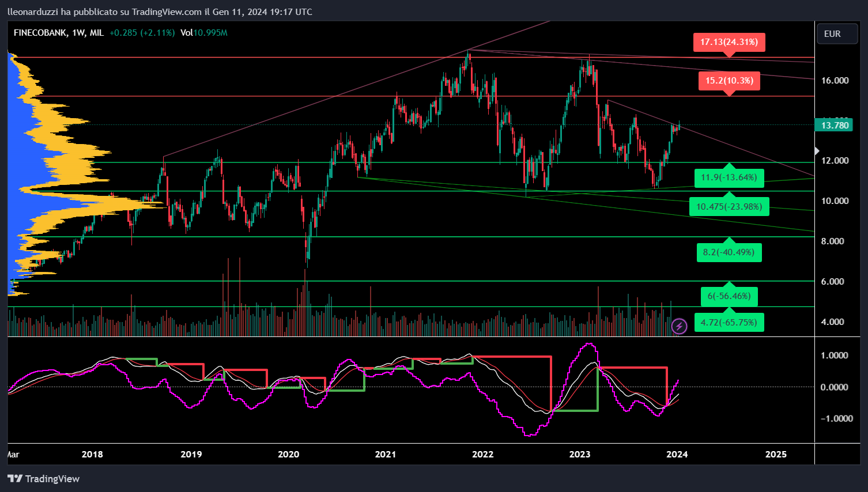Click the Vol 10.995M volume label
This screenshot has width=868, height=492.
(204, 33)
